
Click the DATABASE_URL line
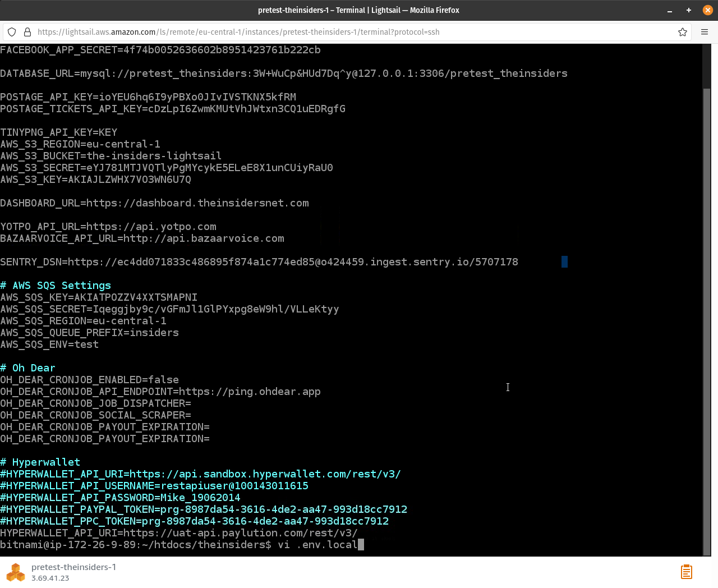[x=284, y=73]
